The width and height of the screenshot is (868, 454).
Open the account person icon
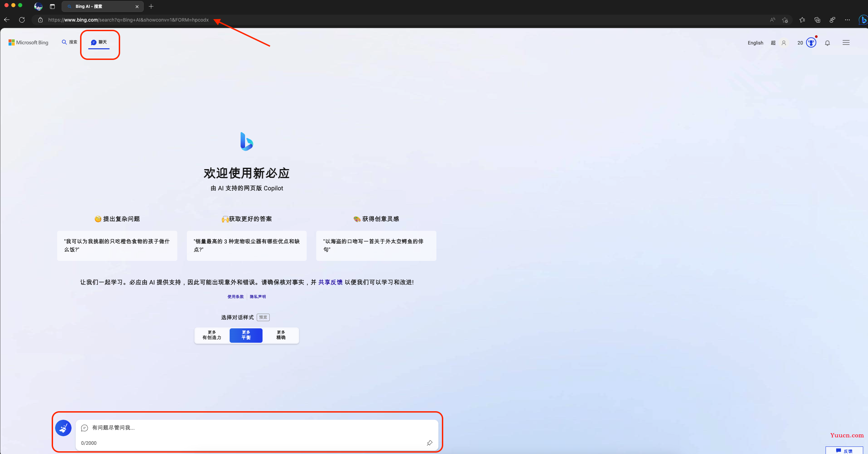click(x=784, y=43)
